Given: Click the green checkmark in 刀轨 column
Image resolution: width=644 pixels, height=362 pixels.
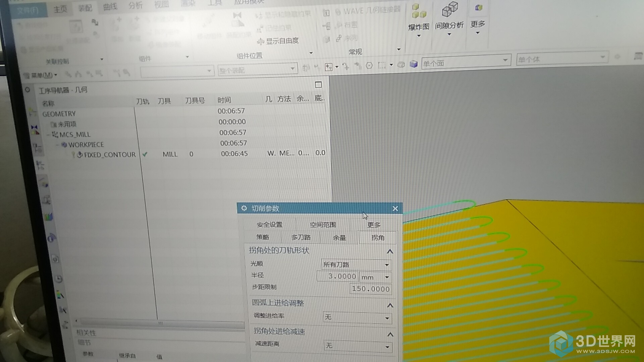Looking at the screenshot, I should click(145, 155).
